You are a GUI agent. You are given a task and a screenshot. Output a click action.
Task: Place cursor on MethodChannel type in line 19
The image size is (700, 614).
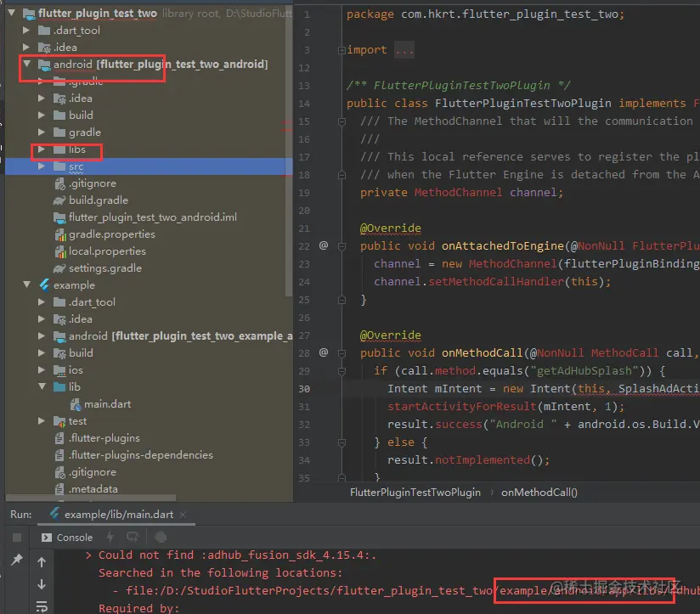(x=458, y=192)
